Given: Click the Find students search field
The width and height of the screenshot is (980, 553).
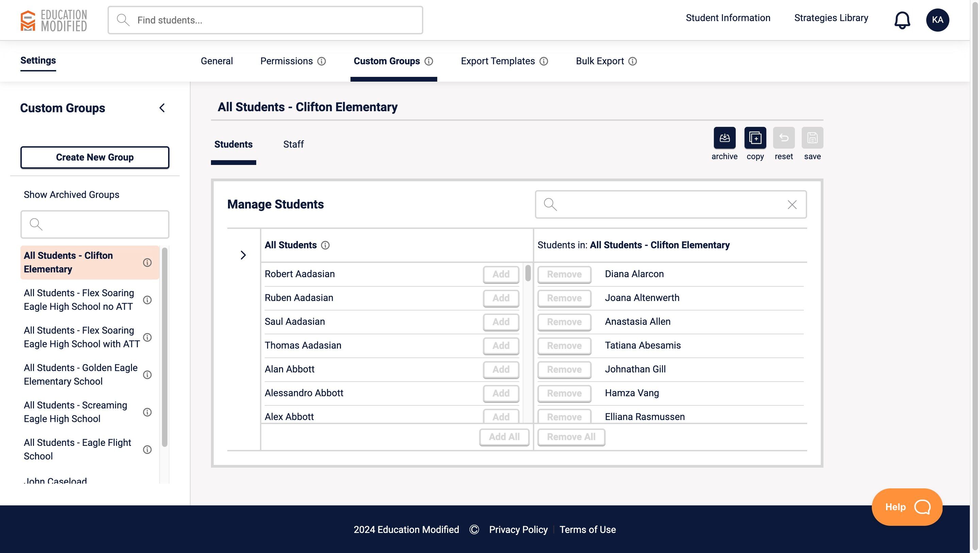Looking at the screenshot, I should point(265,20).
